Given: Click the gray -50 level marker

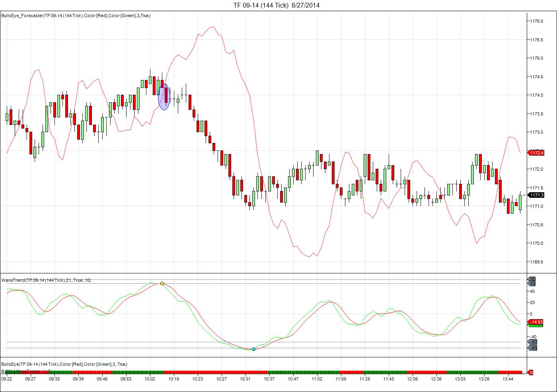Looking at the screenshot, I should [x=532, y=342].
